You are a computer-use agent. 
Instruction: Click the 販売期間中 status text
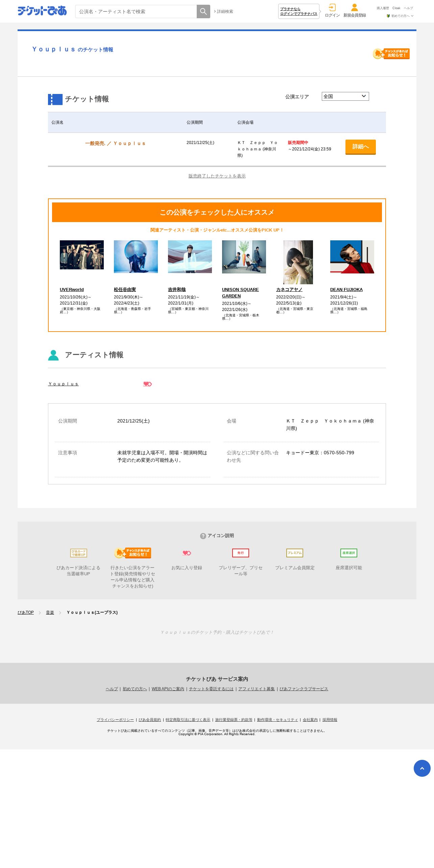(298, 143)
